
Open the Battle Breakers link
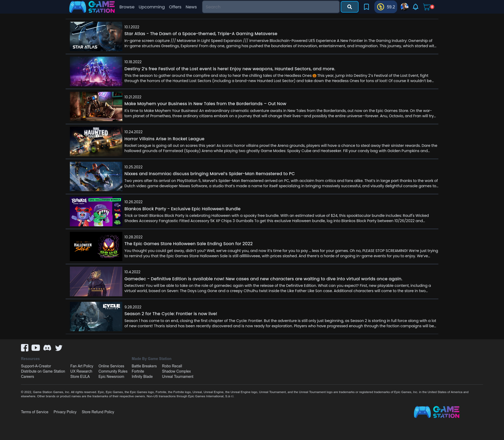click(x=144, y=366)
